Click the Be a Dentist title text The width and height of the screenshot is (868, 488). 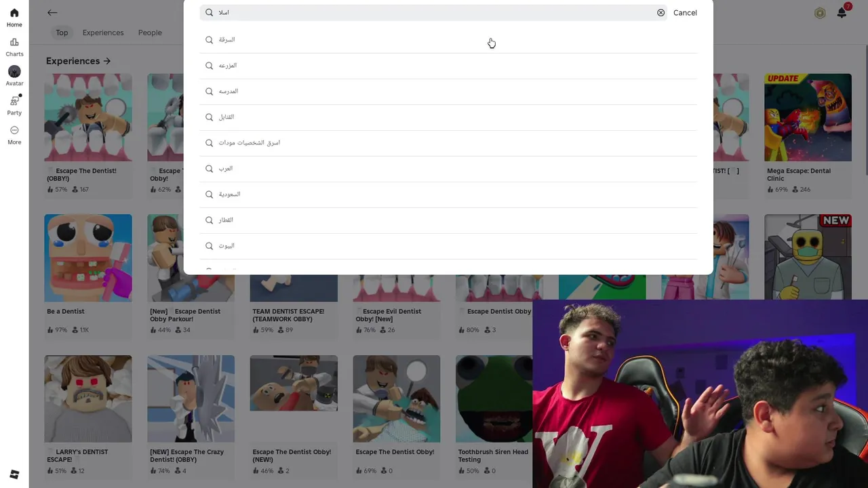(66, 311)
